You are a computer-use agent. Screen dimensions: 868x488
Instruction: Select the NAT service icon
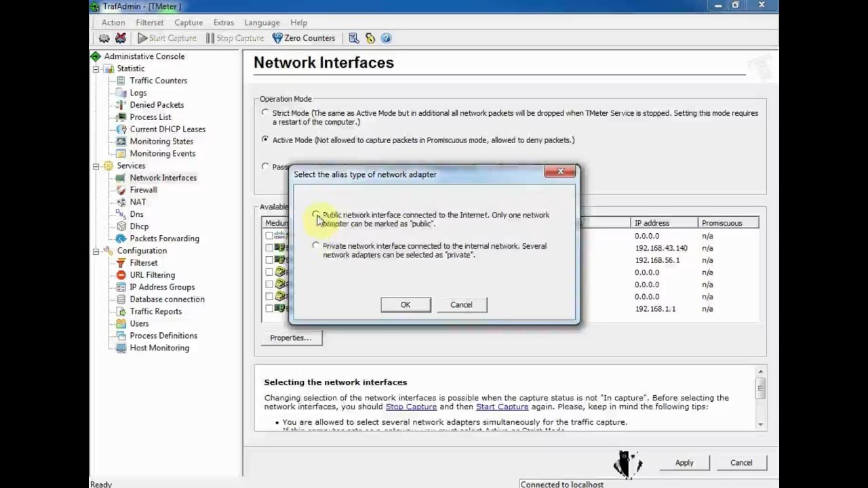pos(121,202)
